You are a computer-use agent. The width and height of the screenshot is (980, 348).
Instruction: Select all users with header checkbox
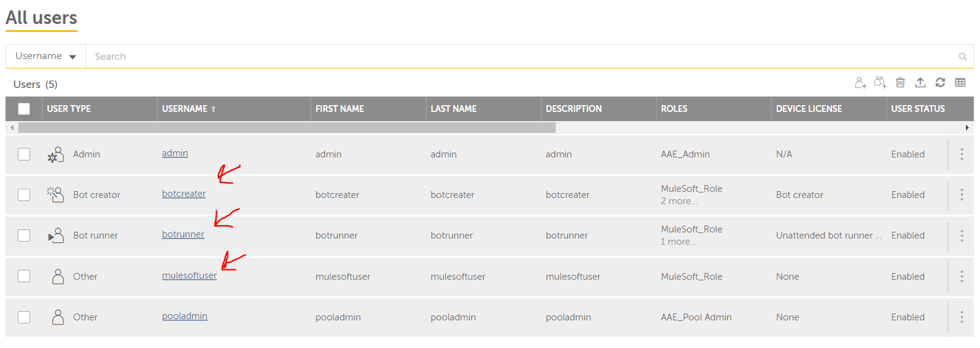(x=24, y=109)
